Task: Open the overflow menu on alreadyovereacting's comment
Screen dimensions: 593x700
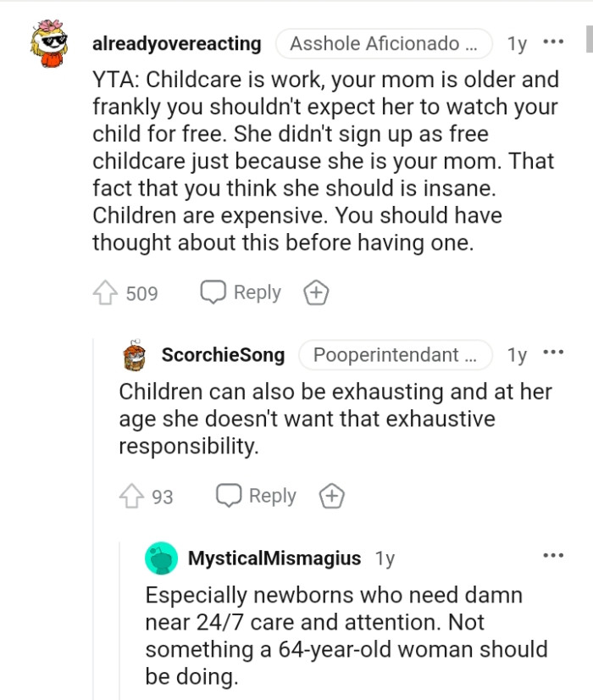Action: point(554,42)
